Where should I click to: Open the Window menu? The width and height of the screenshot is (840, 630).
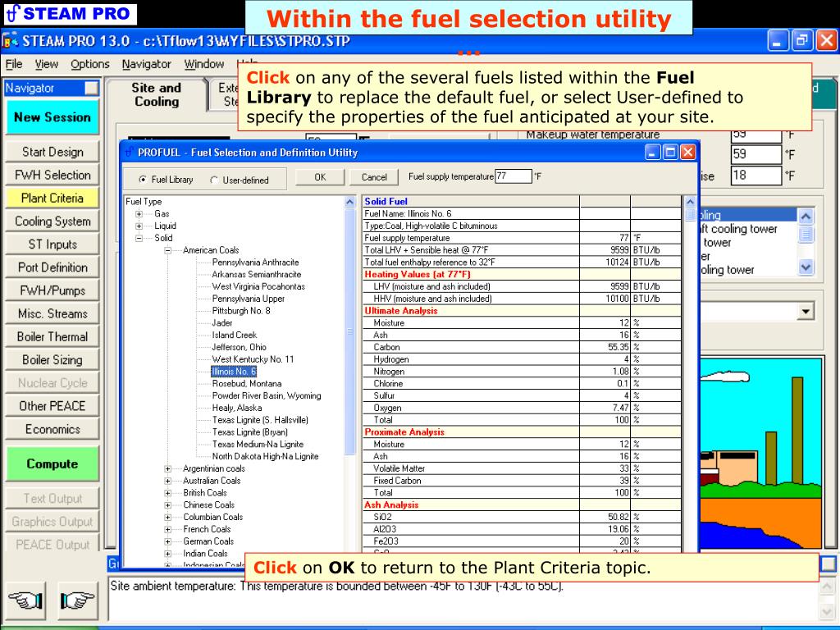coord(204,64)
